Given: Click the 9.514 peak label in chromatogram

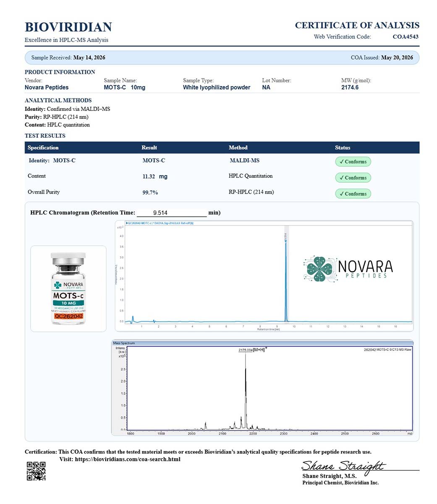Looking at the screenshot, I should tap(285, 237).
